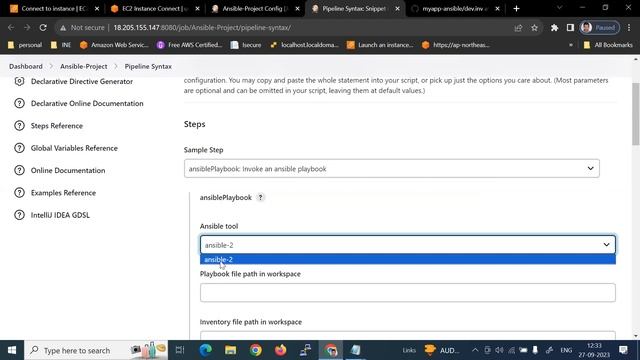The image size is (640, 360).
Task: Bookmark this page with star icon
Action: pyautogui.click(x=534, y=28)
